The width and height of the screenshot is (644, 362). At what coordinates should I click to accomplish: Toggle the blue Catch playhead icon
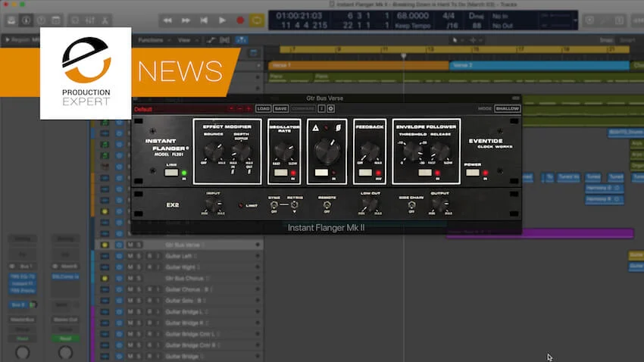241,40
